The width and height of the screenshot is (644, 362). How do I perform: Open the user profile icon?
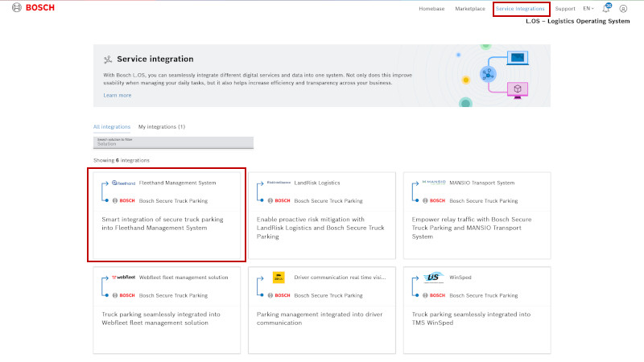click(x=623, y=9)
